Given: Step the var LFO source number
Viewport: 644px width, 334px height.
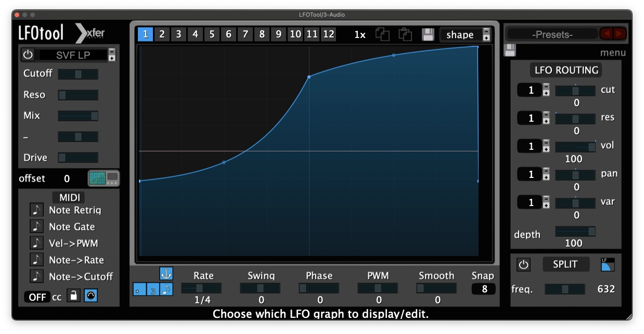Looking at the screenshot, I should pyautogui.click(x=546, y=203).
